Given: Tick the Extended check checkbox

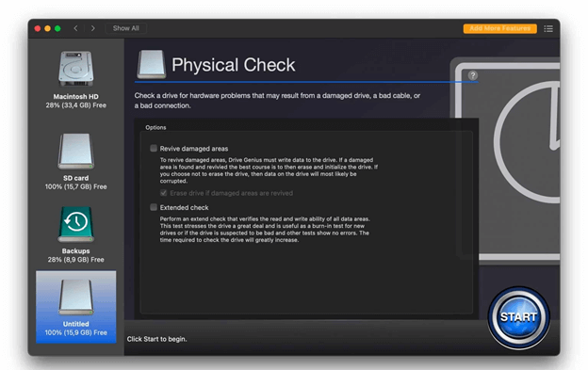Looking at the screenshot, I should click(x=154, y=207).
